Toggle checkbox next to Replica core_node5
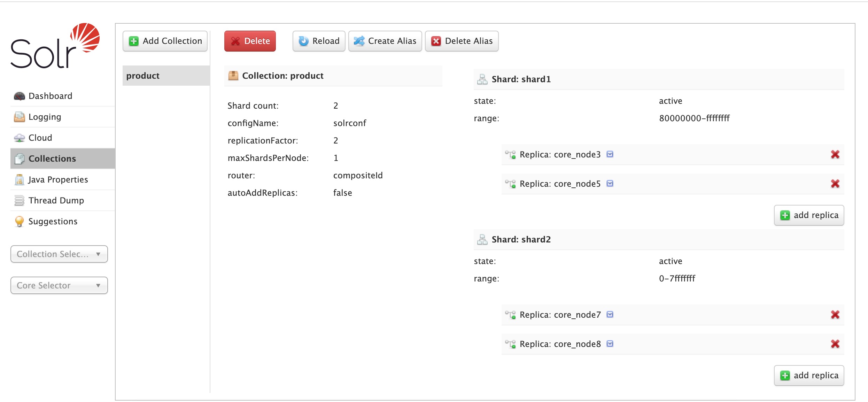The width and height of the screenshot is (868, 402). 609,184
